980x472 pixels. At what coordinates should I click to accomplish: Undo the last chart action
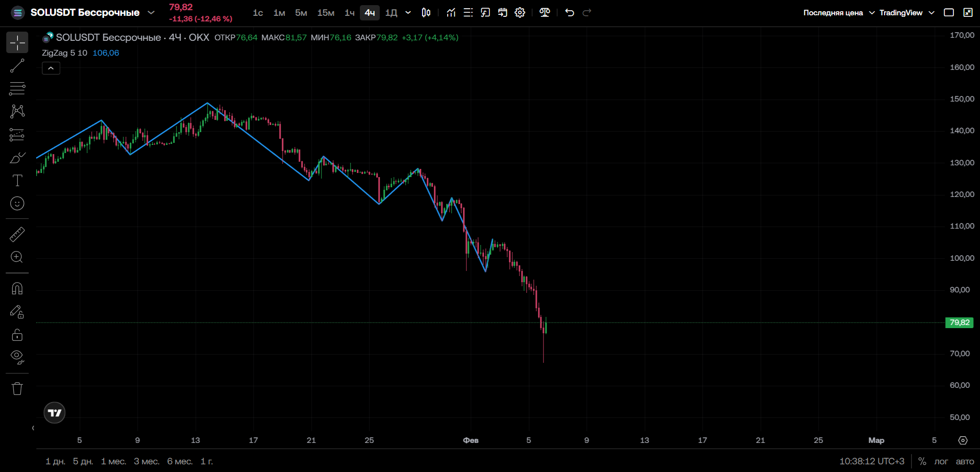(570, 13)
